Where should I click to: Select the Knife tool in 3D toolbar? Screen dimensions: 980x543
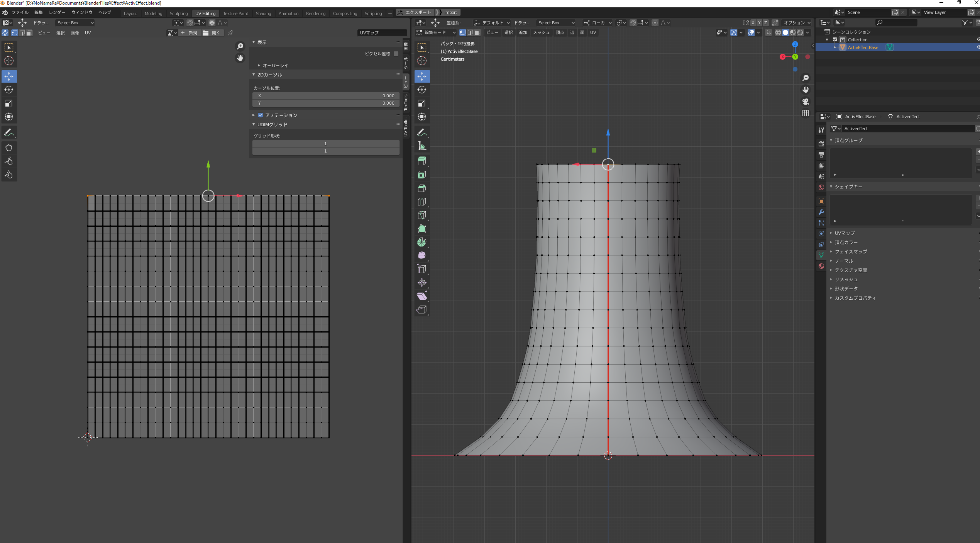(x=421, y=215)
